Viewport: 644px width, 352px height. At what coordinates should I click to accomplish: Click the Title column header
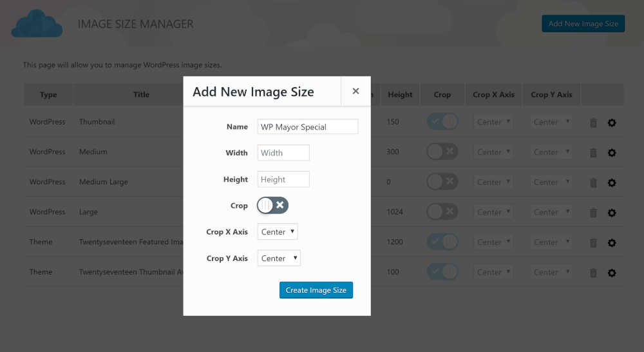[x=141, y=95]
